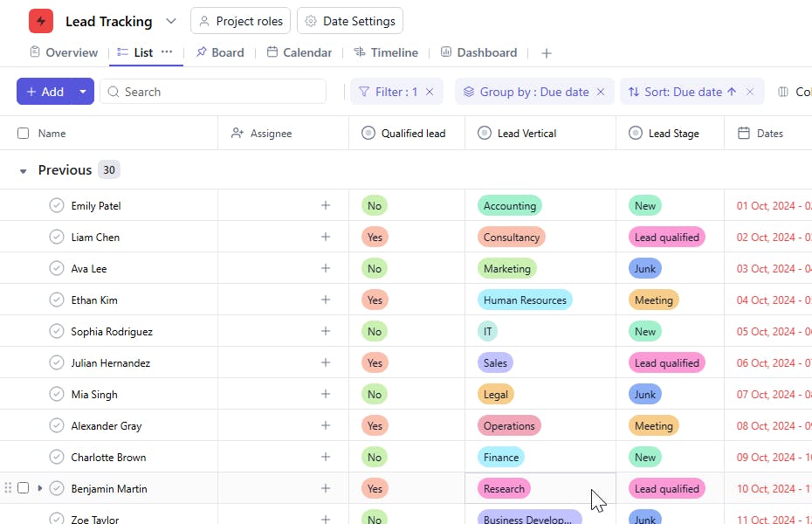
Task: Click the plus icon to add a view
Action: tap(547, 53)
